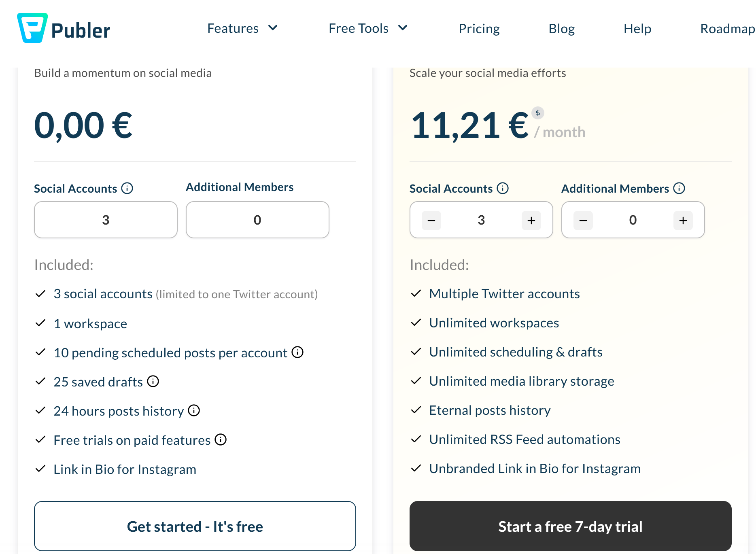Click Start a free 7-day trial

(x=571, y=526)
